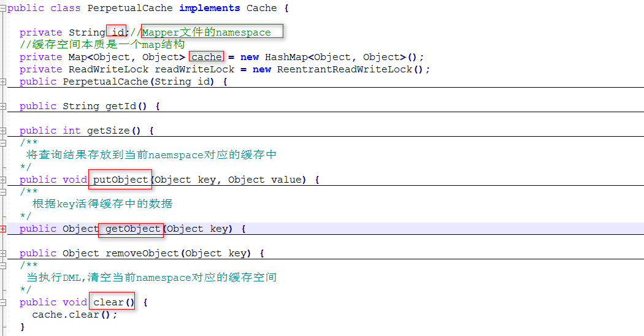Click PerpetualCache in the class declaration
The height and width of the screenshot is (336, 644).
pos(130,8)
